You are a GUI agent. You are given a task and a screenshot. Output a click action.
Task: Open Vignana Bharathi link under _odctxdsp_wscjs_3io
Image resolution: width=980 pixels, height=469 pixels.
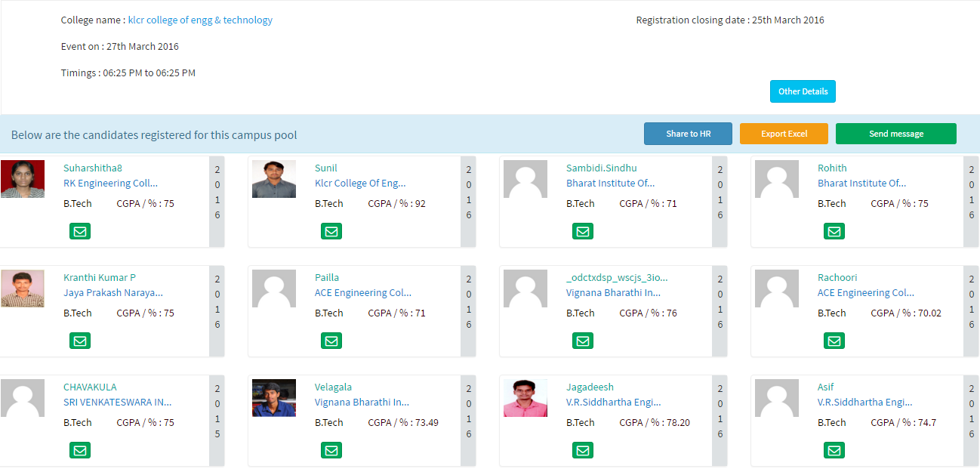click(x=613, y=292)
